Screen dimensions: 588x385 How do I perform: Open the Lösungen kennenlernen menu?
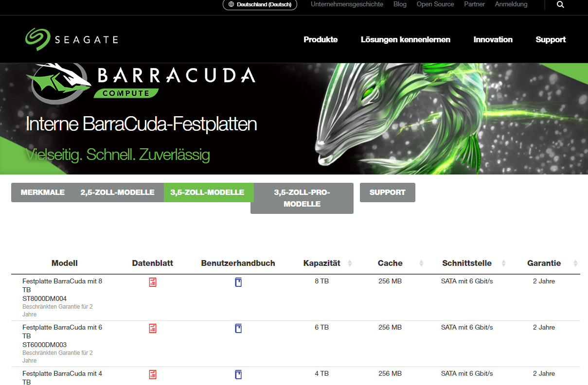406,39
